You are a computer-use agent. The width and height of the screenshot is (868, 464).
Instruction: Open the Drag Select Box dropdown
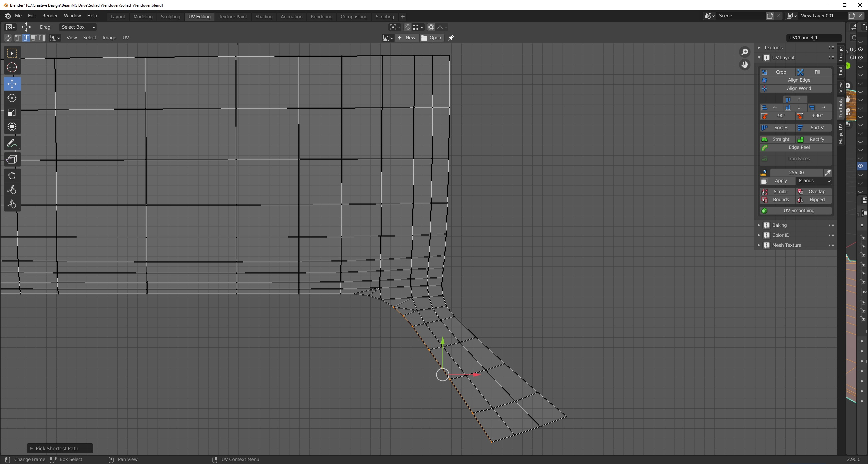point(78,27)
